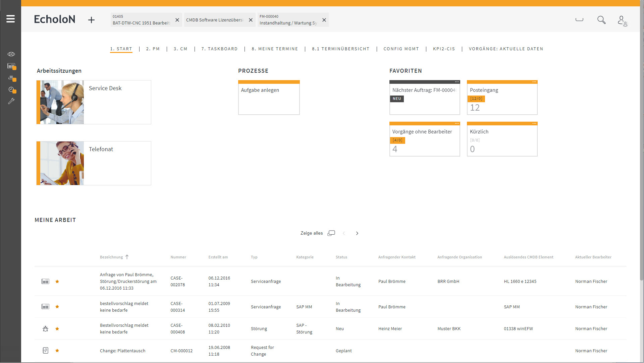This screenshot has width=644, height=363.
Task: Open the wrench settings icon in the sidebar
Action: point(11,101)
